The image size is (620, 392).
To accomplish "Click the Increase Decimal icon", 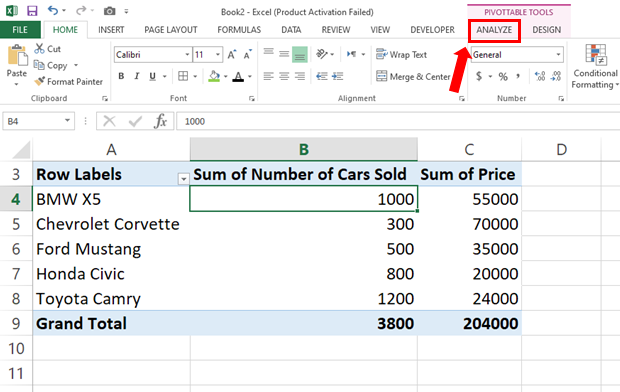I will (540, 76).
